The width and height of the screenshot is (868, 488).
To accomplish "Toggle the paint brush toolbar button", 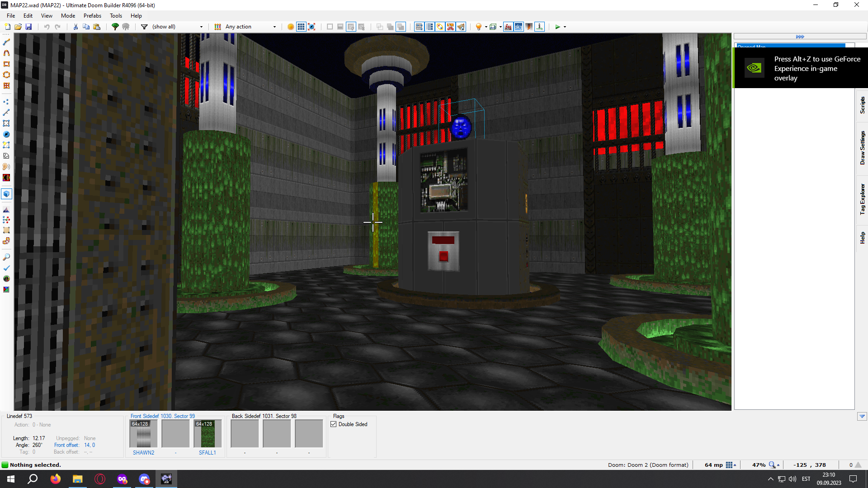I will tap(461, 27).
